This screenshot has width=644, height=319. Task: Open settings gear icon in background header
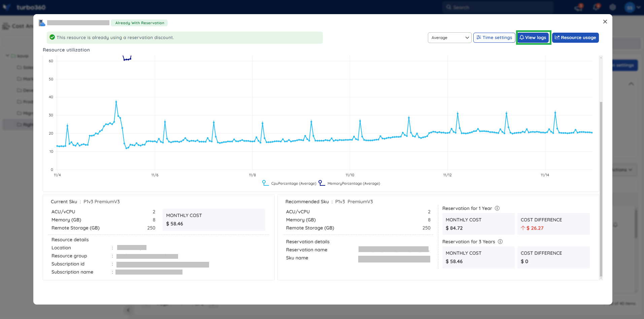coord(613,7)
